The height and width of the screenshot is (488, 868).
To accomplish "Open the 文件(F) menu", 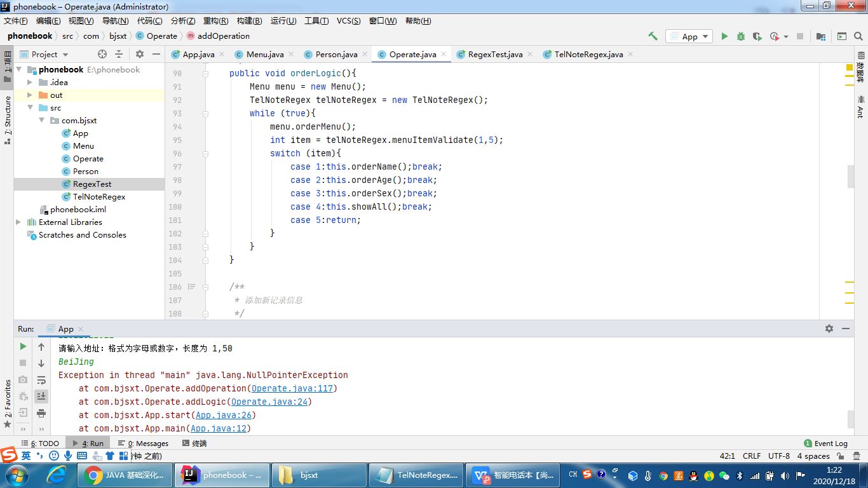I will [16, 20].
